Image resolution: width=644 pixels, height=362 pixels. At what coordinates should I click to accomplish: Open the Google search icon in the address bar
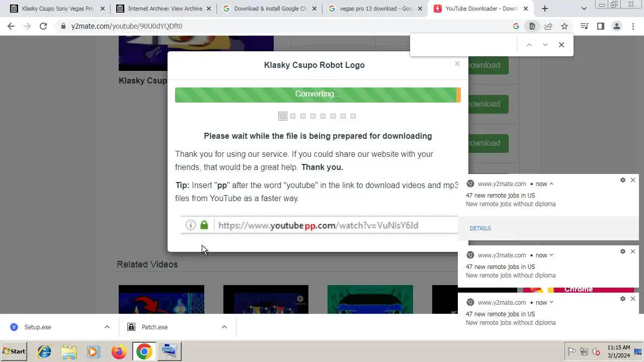click(x=516, y=26)
